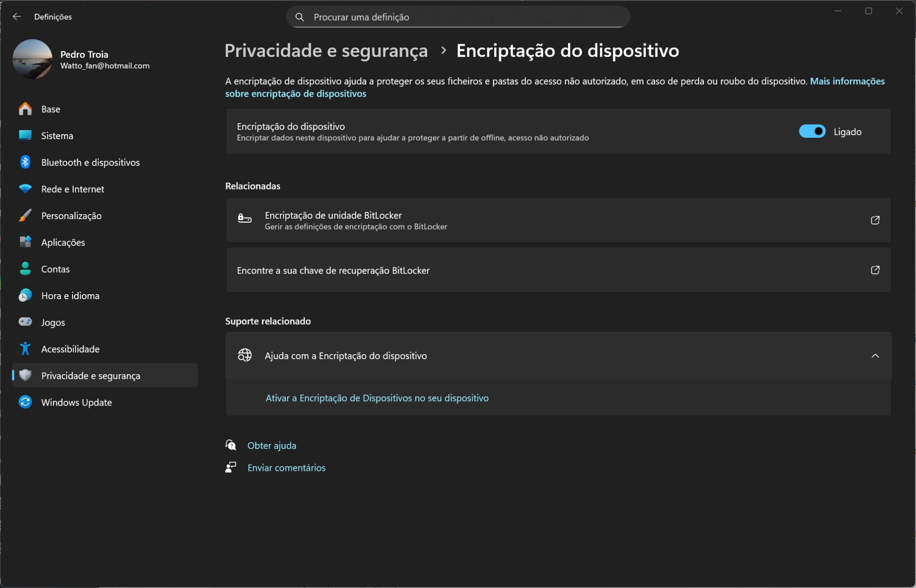The width and height of the screenshot is (916, 588).
Task: Click the Acessibilidade figure icon
Action: (25, 349)
